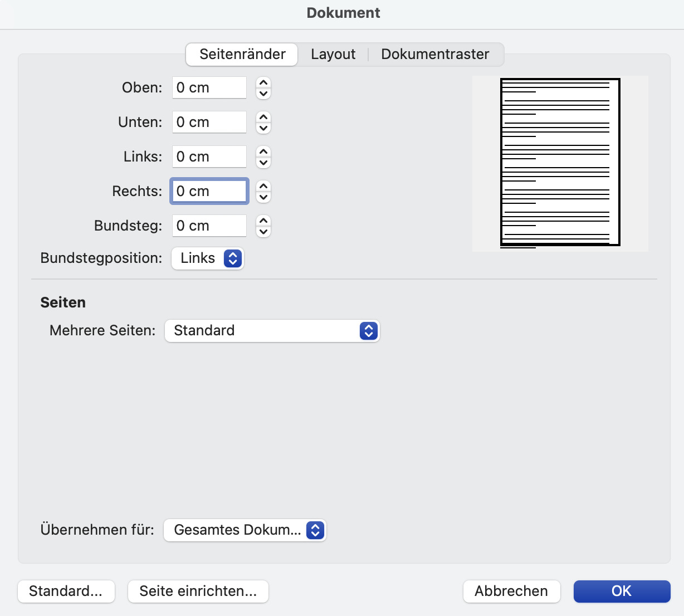The height and width of the screenshot is (616, 684).
Task: Open the Dokumentraster tab
Action: click(x=435, y=55)
